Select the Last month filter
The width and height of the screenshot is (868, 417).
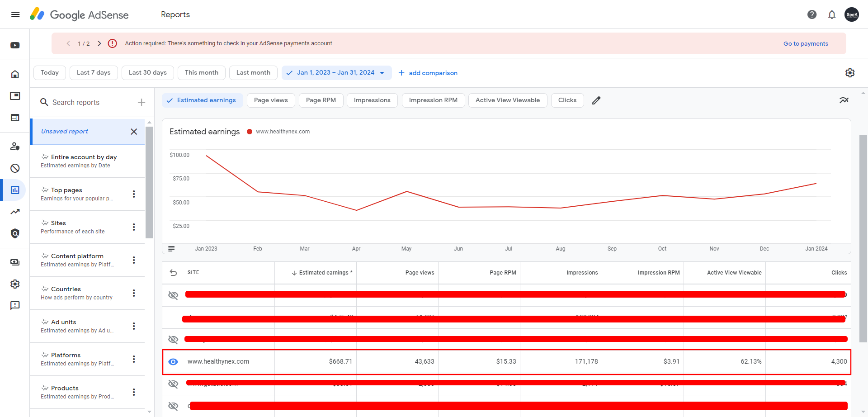pyautogui.click(x=253, y=73)
